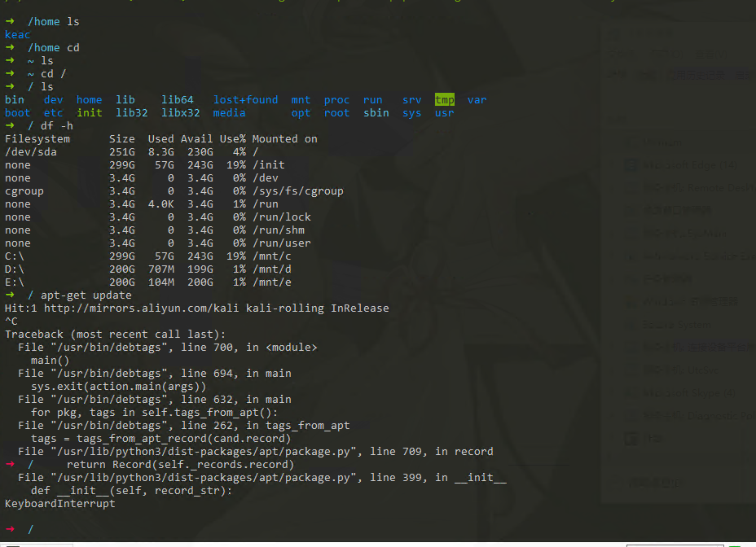Select the green init file entry

[x=89, y=113]
